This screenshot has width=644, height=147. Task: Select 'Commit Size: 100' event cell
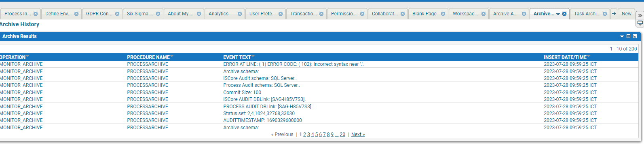coord(242,92)
